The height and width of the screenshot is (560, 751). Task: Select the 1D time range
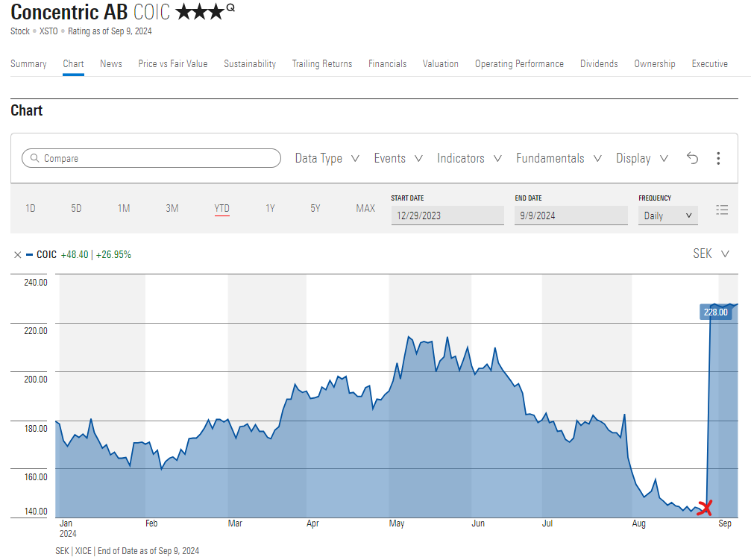(x=30, y=208)
